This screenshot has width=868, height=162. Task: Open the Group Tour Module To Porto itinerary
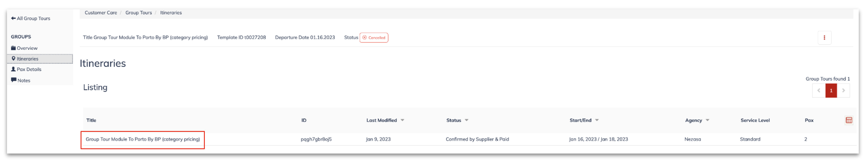click(142, 139)
